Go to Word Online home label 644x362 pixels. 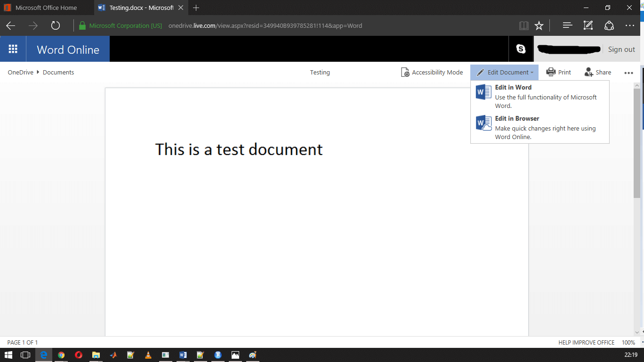[68, 49]
